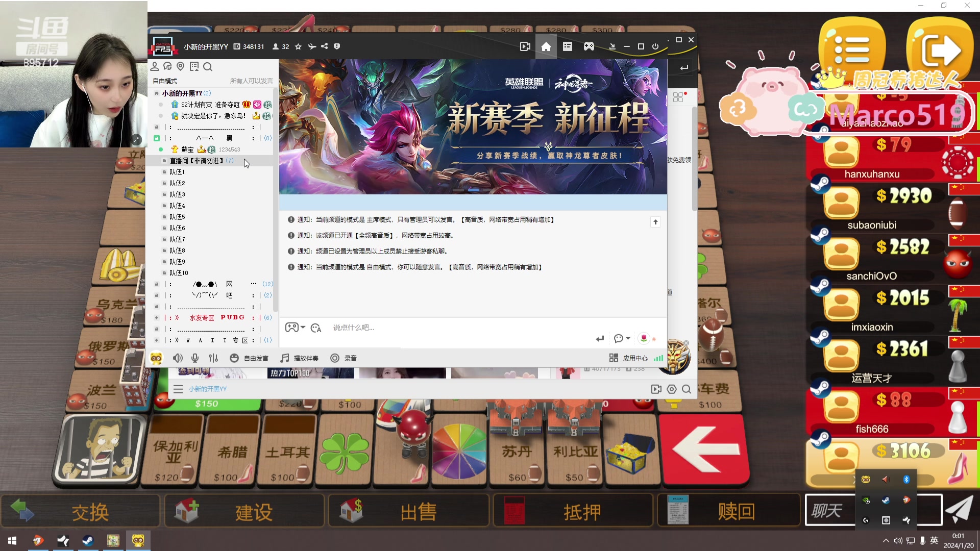The height and width of the screenshot is (551, 980).
Task: Mute the microphone in the bottom toolbar
Action: click(194, 358)
